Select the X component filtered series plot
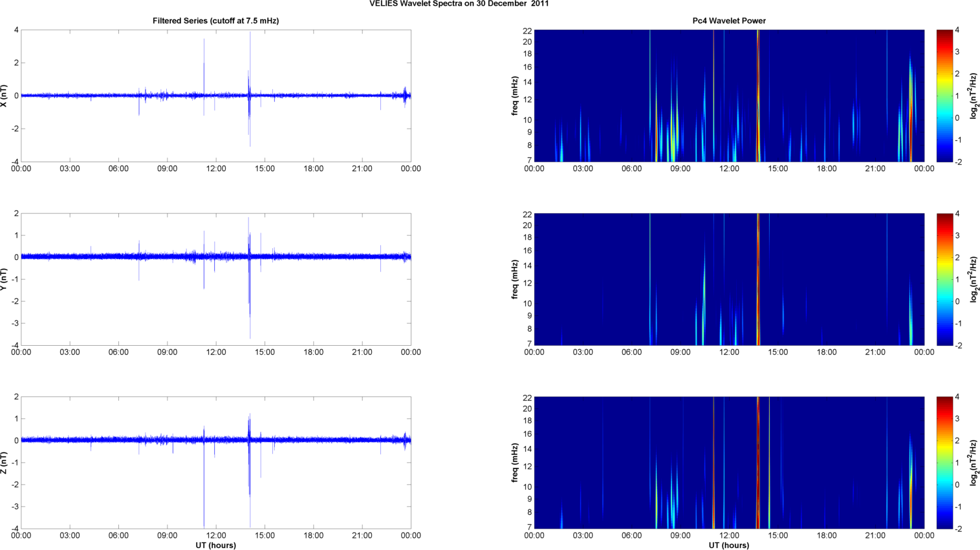Screen dimensions: 980x550 pyautogui.click(x=215, y=96)
